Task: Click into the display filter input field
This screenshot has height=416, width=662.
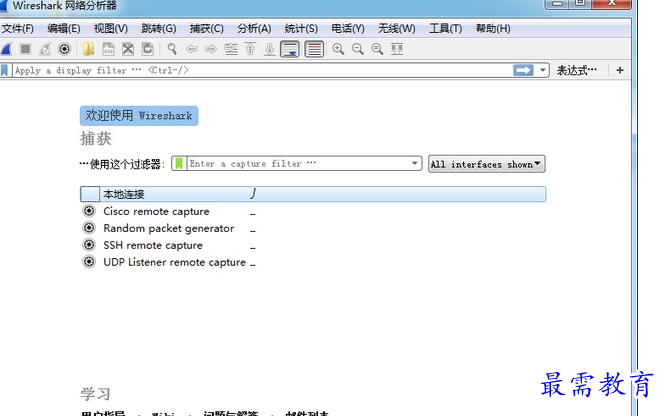Action: [x=262, y=70]
